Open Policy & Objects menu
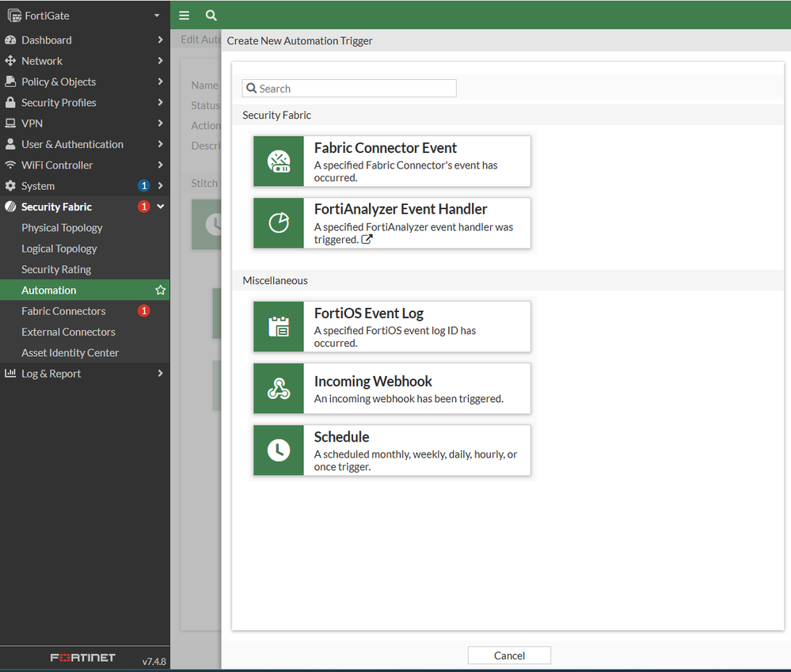The width and height of the screenshot is (791, 672). pos(59,82)
